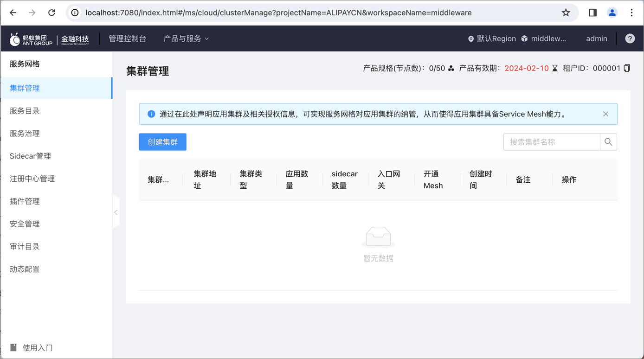Click the workspace cube icon
Screen dimensions: 644x359
tap(524, 38)
